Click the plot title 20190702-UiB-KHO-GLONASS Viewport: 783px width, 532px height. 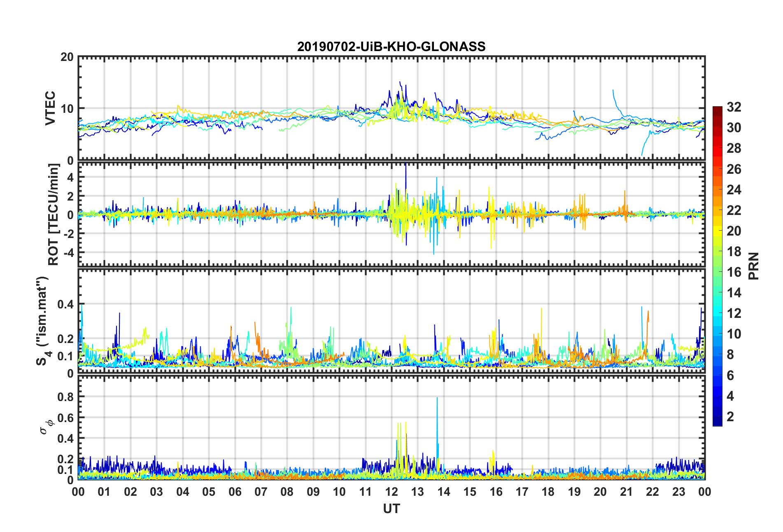[391, 47]
